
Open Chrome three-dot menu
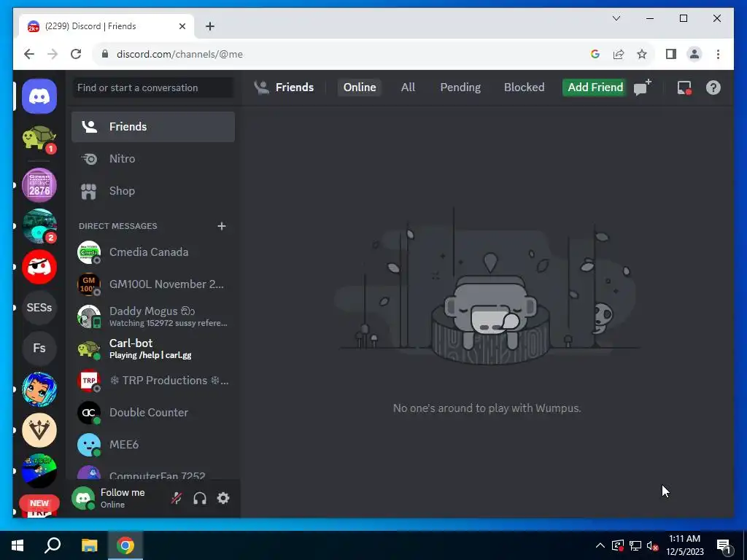[x=718, y=54]
